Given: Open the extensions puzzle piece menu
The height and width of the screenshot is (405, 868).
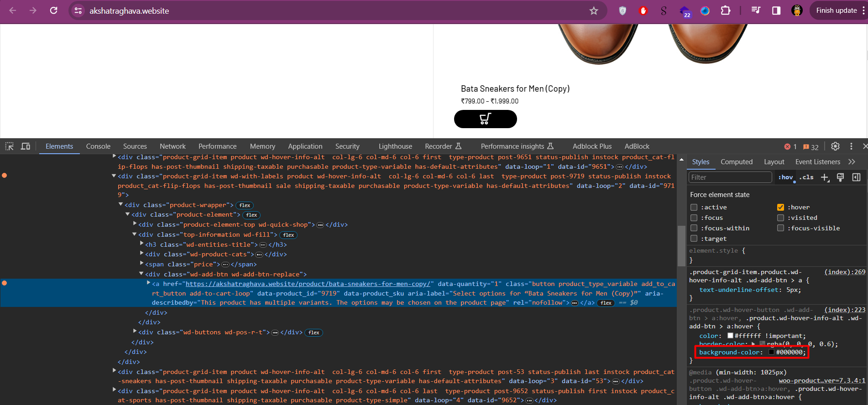Looking at the screenshot, I should point(726,10).
